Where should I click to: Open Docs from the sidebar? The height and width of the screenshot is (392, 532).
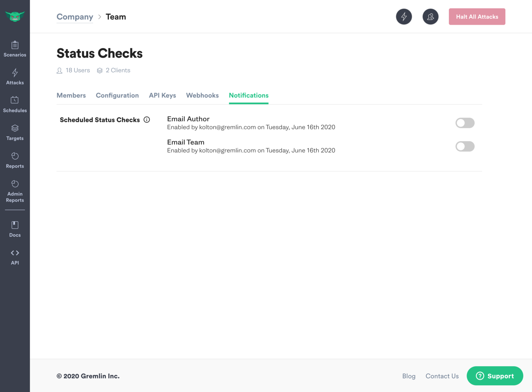point(15,229)
